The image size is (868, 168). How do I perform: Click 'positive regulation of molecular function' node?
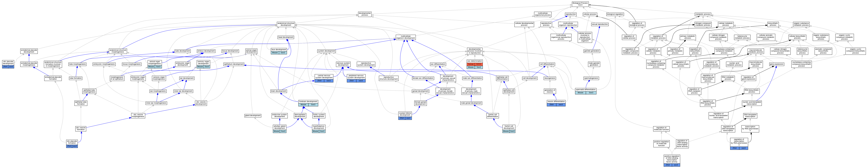(661, 144)
